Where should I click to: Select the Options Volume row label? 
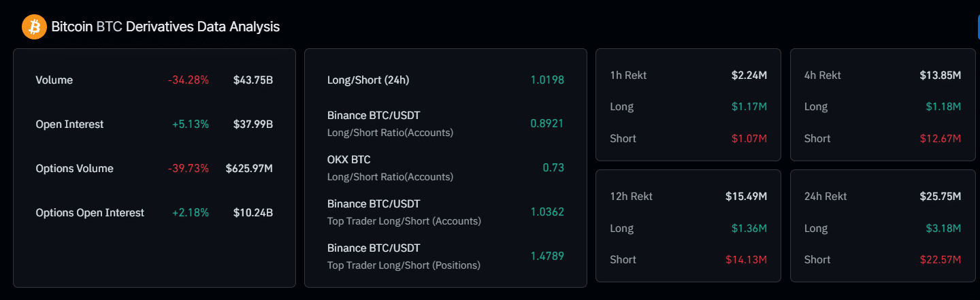pos(74,169)
